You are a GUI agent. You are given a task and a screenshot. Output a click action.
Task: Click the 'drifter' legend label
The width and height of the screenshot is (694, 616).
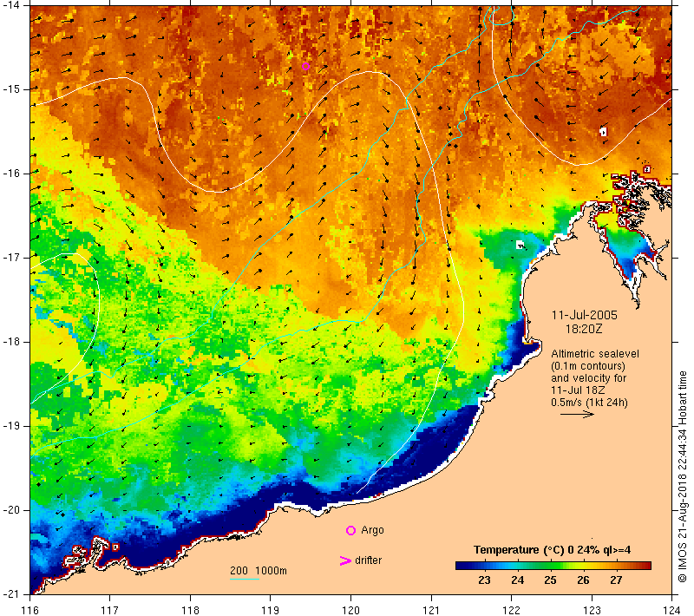coord(368,560)
